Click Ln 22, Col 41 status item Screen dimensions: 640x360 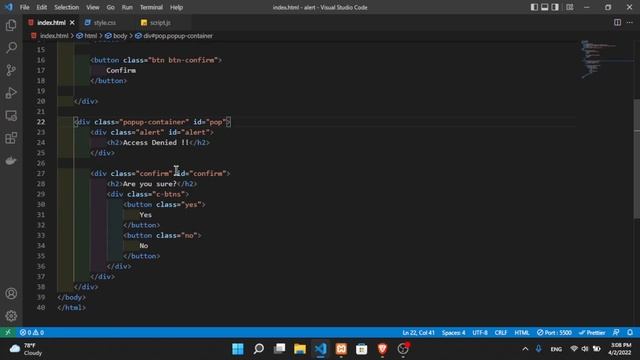[x=418, y=332]
